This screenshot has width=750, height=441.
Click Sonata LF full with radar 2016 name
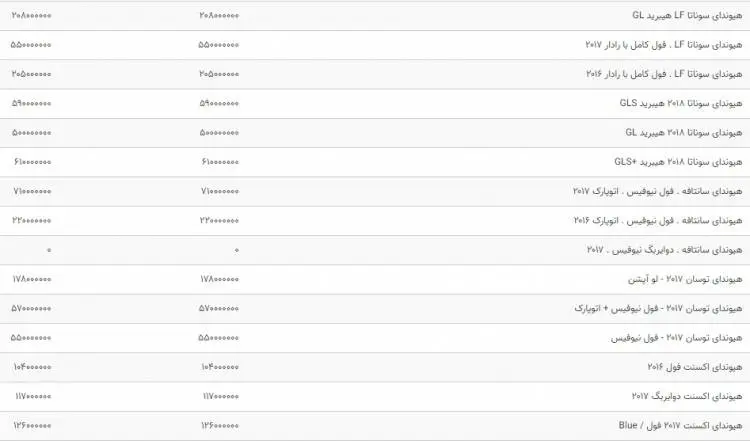click(x=664, y=74)
